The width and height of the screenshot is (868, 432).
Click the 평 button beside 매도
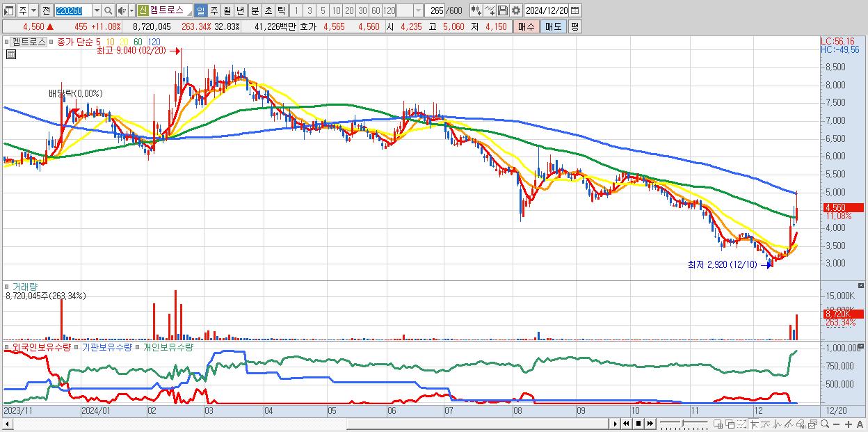[x=574, y=26]
